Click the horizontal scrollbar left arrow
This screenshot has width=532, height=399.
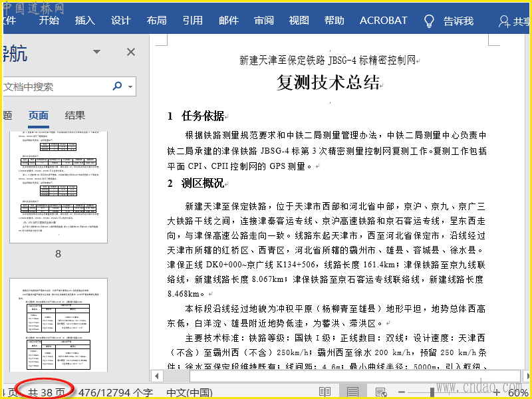coord(157,376)
